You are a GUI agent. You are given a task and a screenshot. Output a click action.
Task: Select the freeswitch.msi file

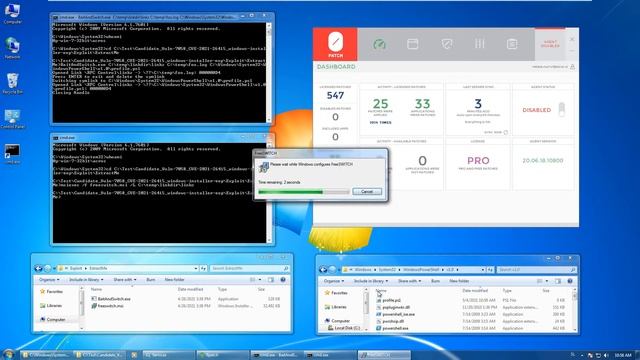pyautogui.click(x=110, y=306)
